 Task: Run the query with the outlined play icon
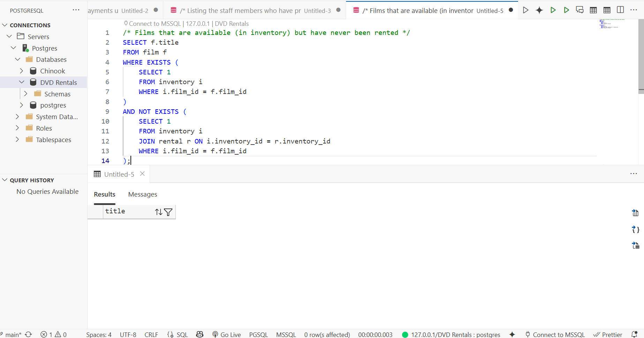(x=525, y=10)
